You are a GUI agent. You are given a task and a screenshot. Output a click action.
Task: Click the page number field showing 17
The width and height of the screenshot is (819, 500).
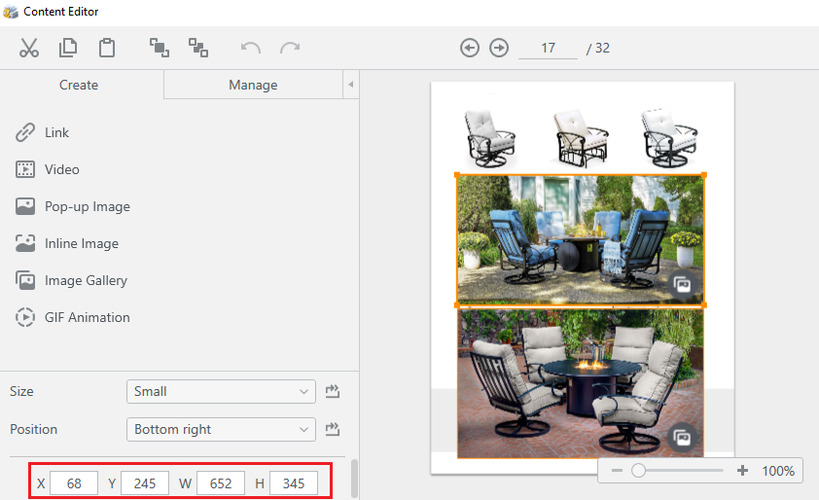coord(548,48)
